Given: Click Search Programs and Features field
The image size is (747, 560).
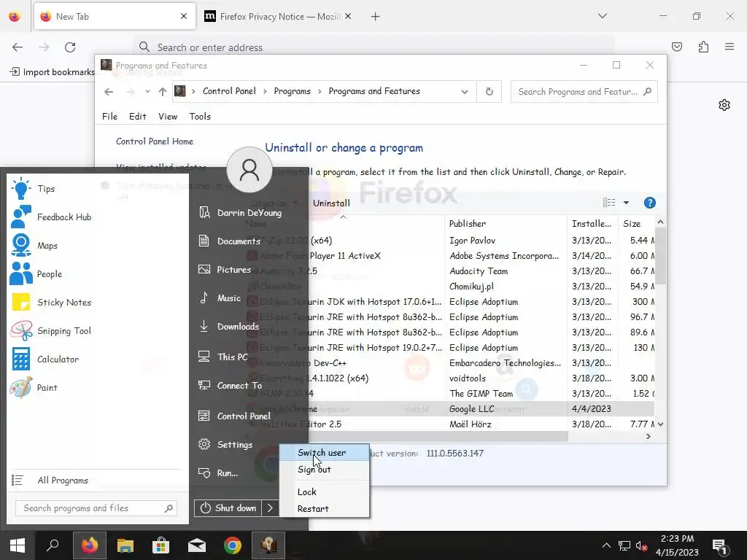Looking at the screenshot, I should 584,92.
